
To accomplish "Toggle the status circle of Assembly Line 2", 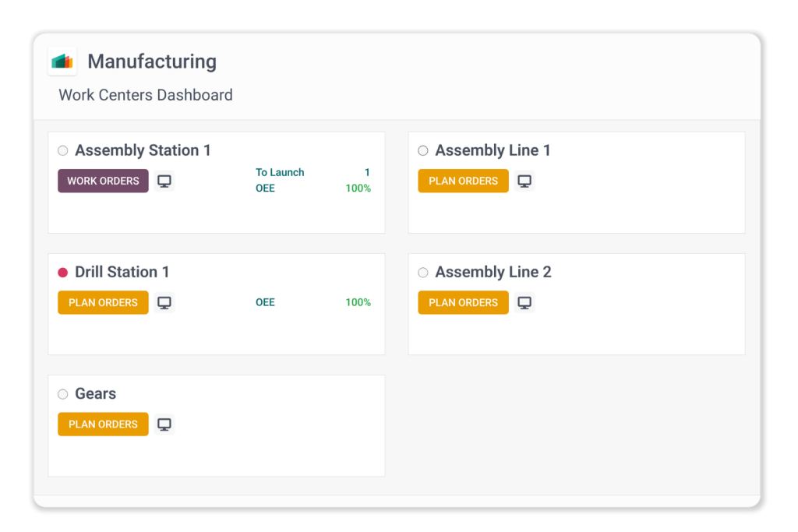I will point(423,273).
